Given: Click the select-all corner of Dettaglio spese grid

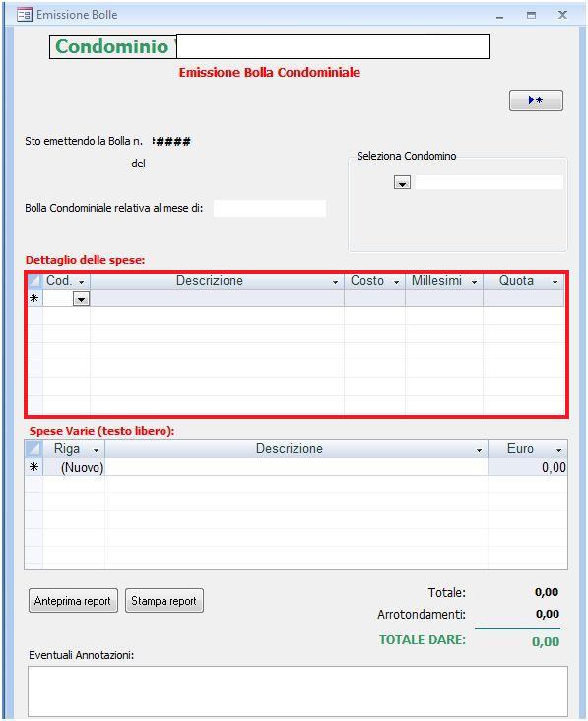Looking at the screenshot, I should pyautogui.click(x=34, y=280).
